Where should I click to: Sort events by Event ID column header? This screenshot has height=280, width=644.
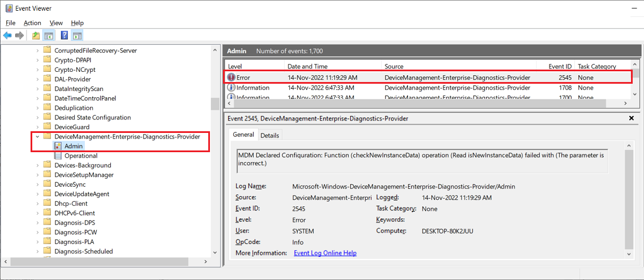coord(560,66)
